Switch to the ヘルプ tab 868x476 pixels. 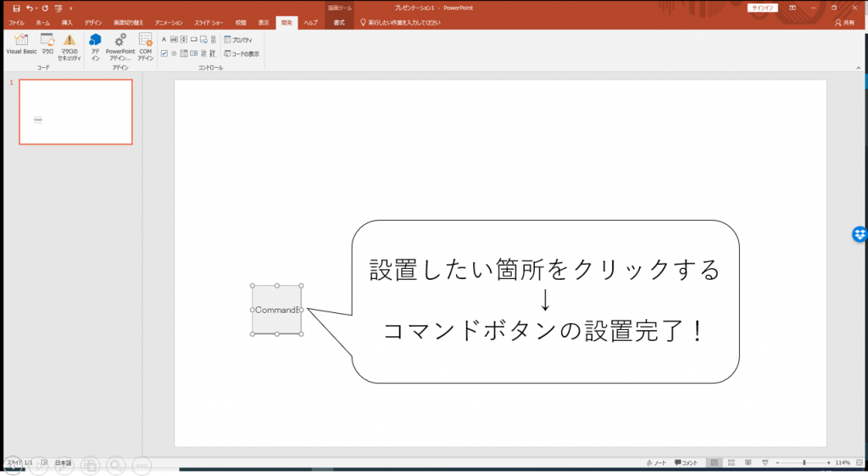[310, 23]
